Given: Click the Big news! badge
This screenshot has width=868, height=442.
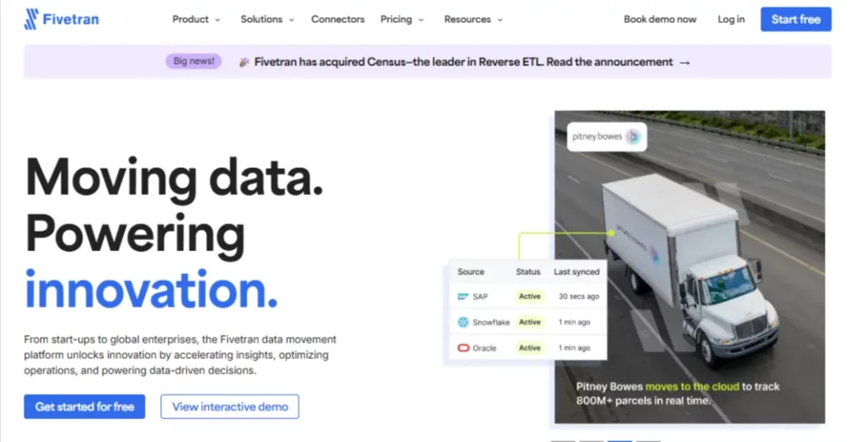Looking at the screenshot, I should pyautogui.click(x=194, y=61).
